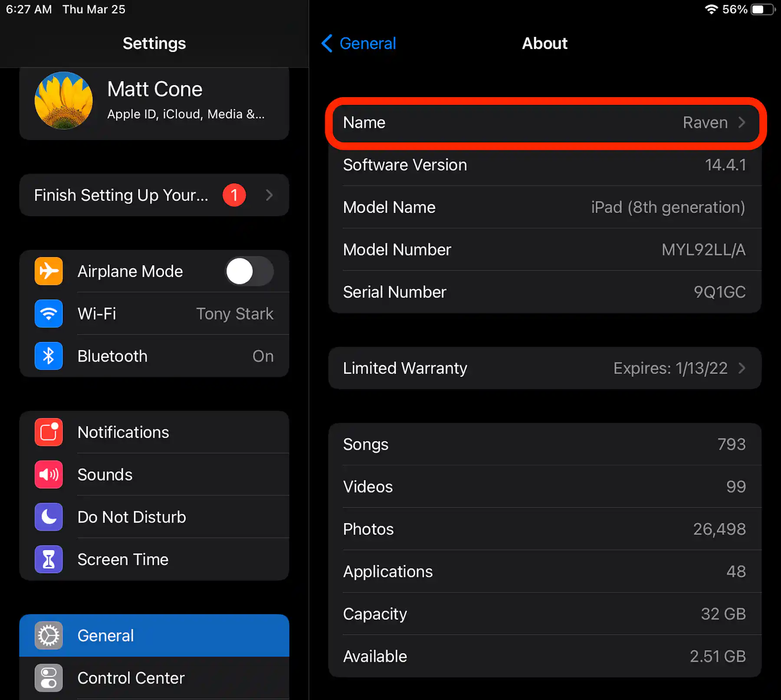Open Notifications via its red icon

pos(49,432)
